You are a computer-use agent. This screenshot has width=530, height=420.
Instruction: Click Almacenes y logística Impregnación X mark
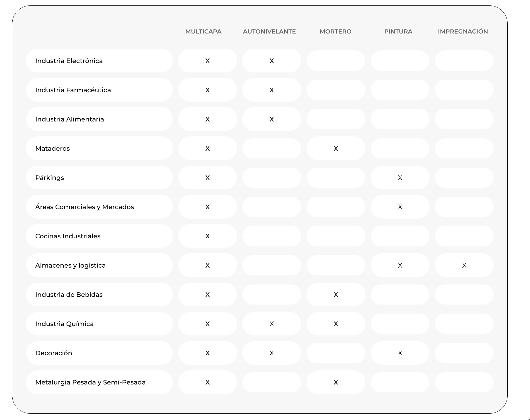[x=464, y=265]
